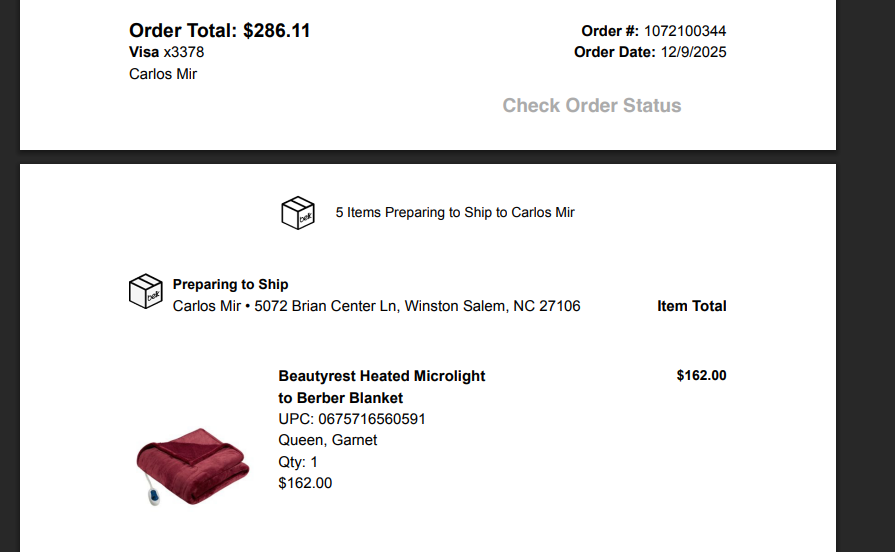Click the Qty: 1 text
Viewport: 895px width, 552px height.
click(x=297, y=462)
